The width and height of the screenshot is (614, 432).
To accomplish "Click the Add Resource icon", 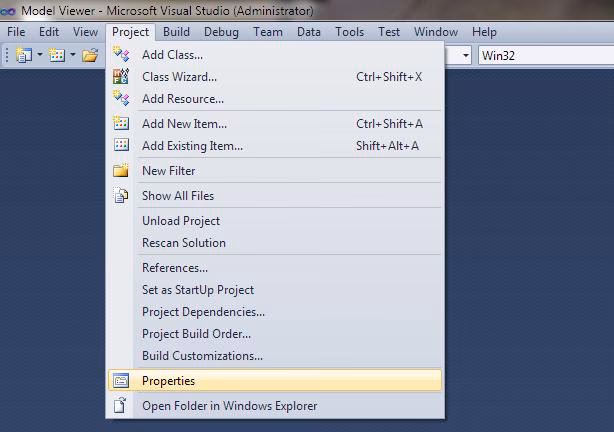I will 121,98.
